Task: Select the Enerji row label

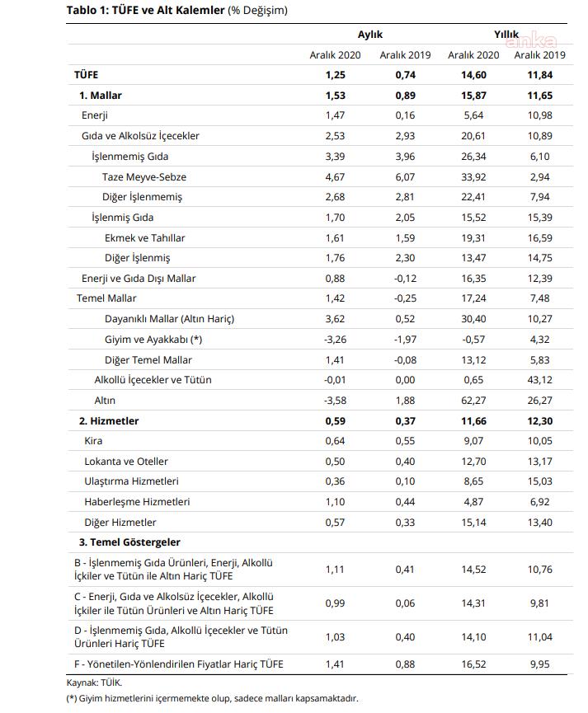Action: [95, 115]
